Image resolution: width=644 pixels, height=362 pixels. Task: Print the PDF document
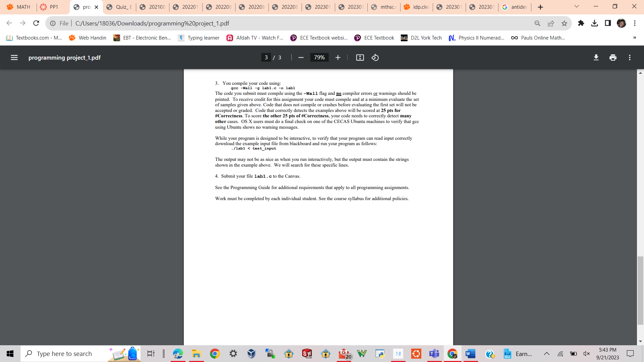[x=613, y=58]
